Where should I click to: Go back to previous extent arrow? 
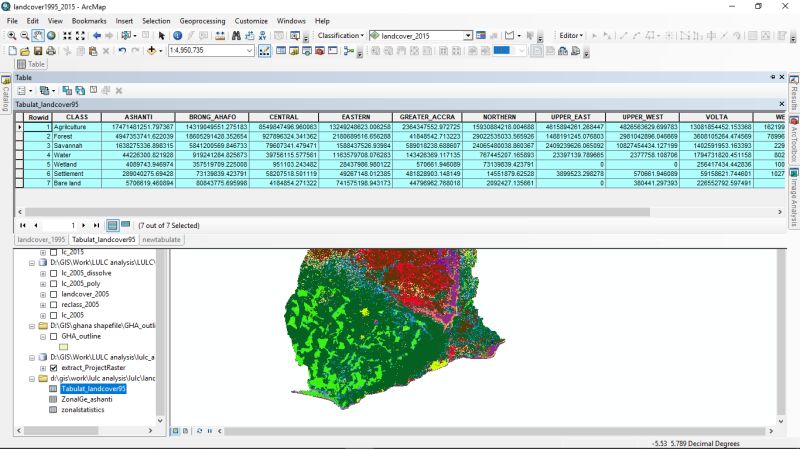coord(96,36)
